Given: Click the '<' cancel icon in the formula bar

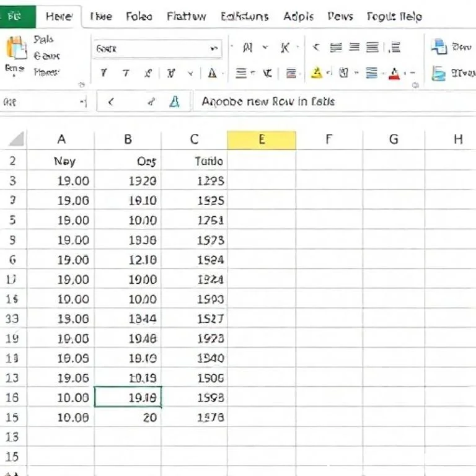Looking at the screenshot, I should pos(111,102).
